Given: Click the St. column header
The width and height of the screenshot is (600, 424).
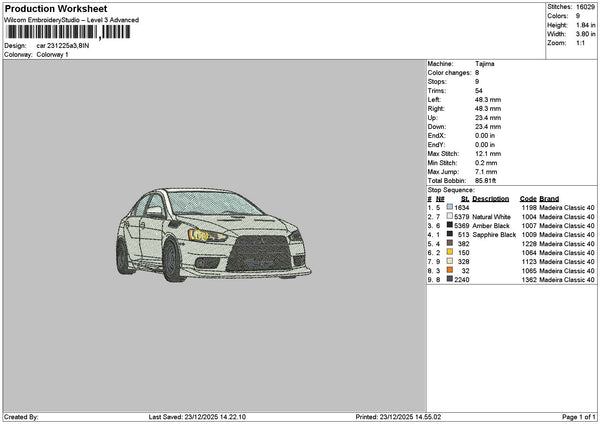Looking at the screenshot, I should pyautogui.click(x=465, y=198).
